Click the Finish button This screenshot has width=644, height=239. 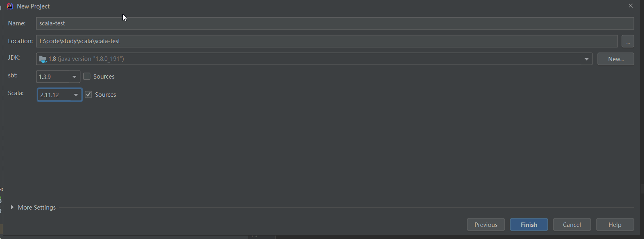click(529, 224)
